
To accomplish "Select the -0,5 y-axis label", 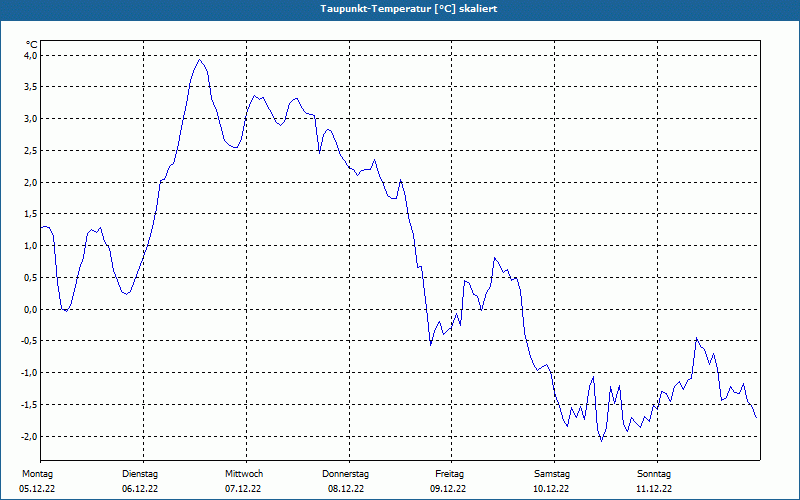I will (28, 341).
